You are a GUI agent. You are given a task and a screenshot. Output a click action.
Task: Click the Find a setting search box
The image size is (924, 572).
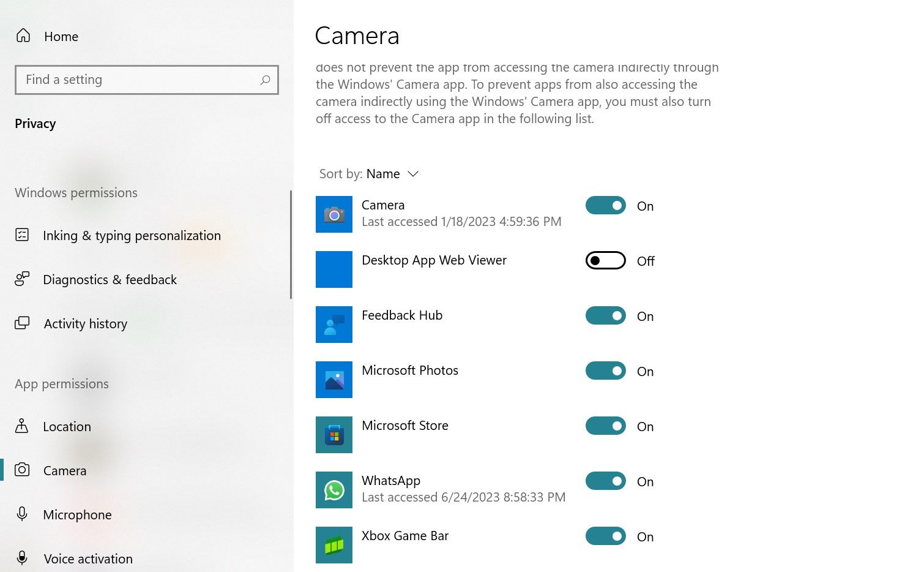tap(147, 80)
